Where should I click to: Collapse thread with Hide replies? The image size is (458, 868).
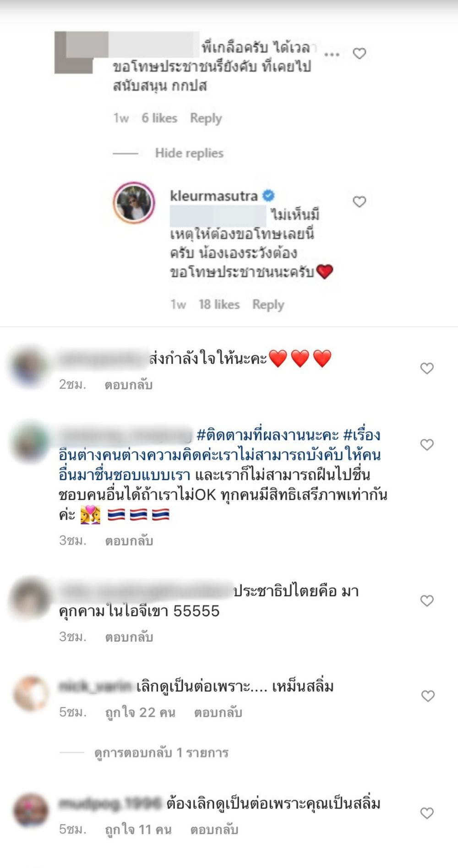tap(189, 153)
